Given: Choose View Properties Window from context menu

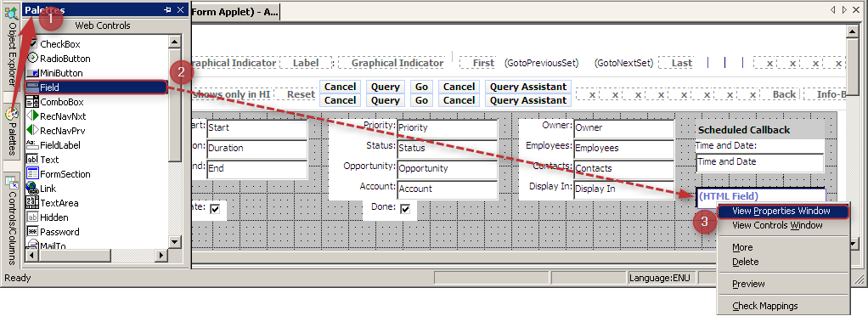Looking at the screenshot, I should pyautogui.click(x=783, y=211).
